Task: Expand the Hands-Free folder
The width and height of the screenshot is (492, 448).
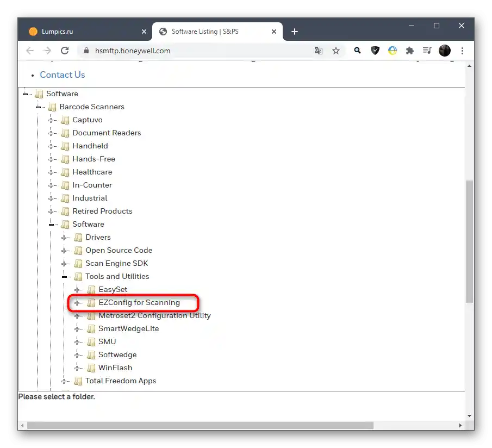Action: [51, 159]
